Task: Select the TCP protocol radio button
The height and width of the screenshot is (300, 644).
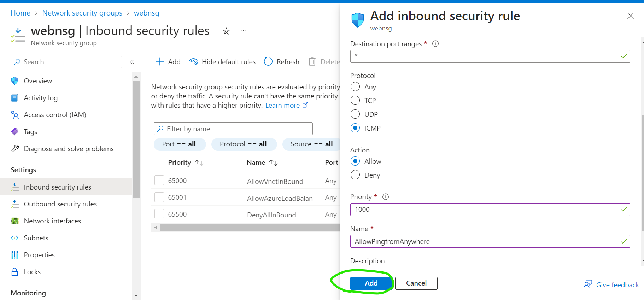Action: click(355, 101)
